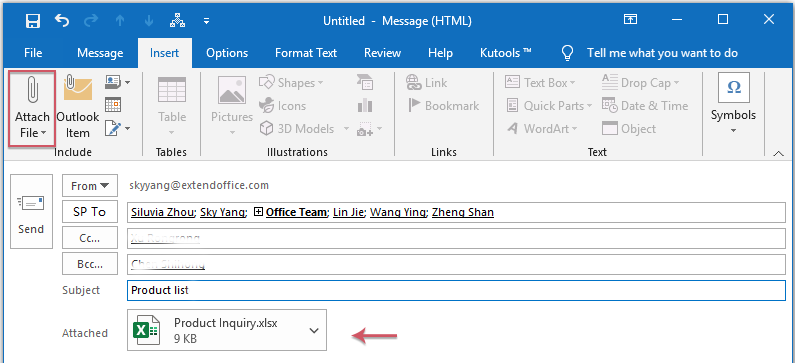Open Customize Quick Access Toolbar dropdown
795x363 pixels.
[206, 21]
